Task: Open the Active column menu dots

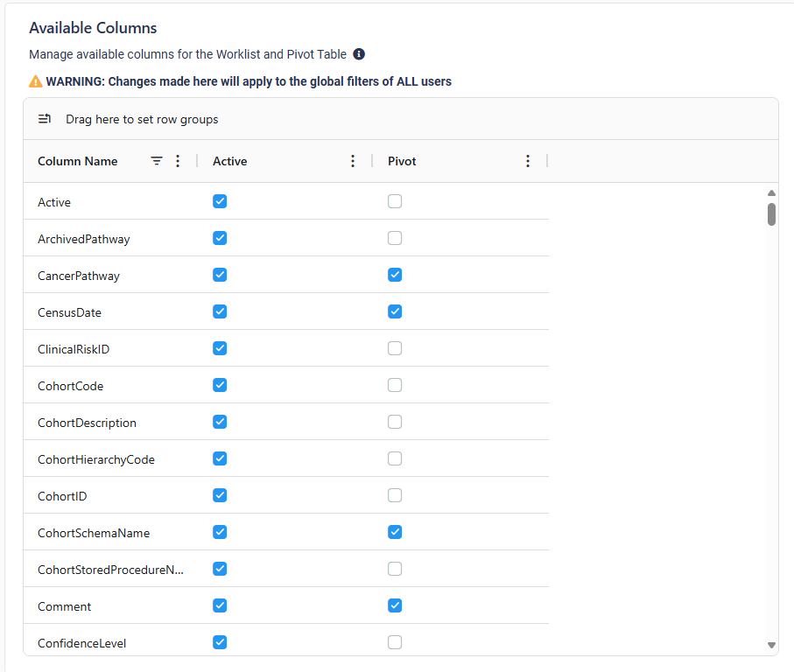Action: click(353, 161)
